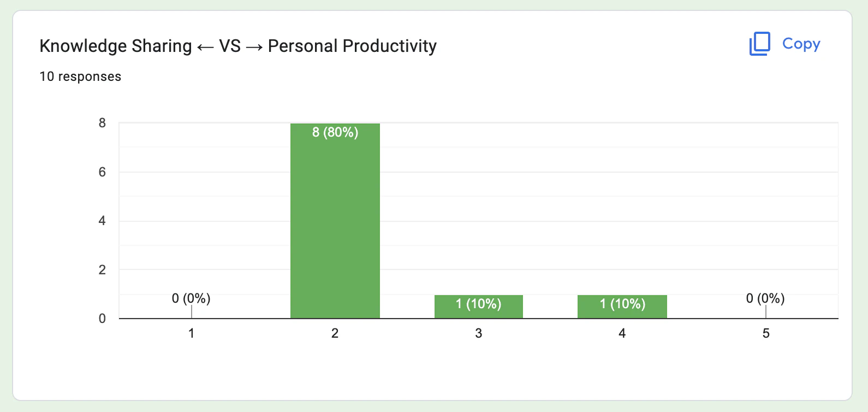Click the 10 responses text
The image size is (868, 412).
click(x=80, y=76)
